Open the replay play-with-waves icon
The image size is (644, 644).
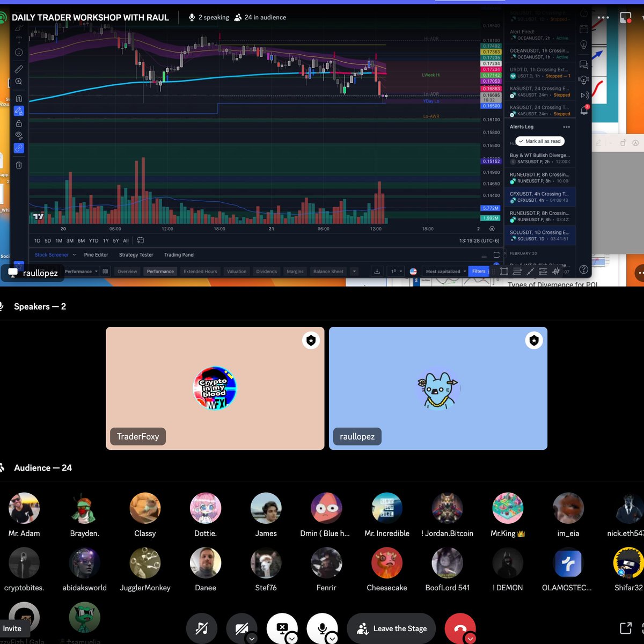tap(584, 95)
